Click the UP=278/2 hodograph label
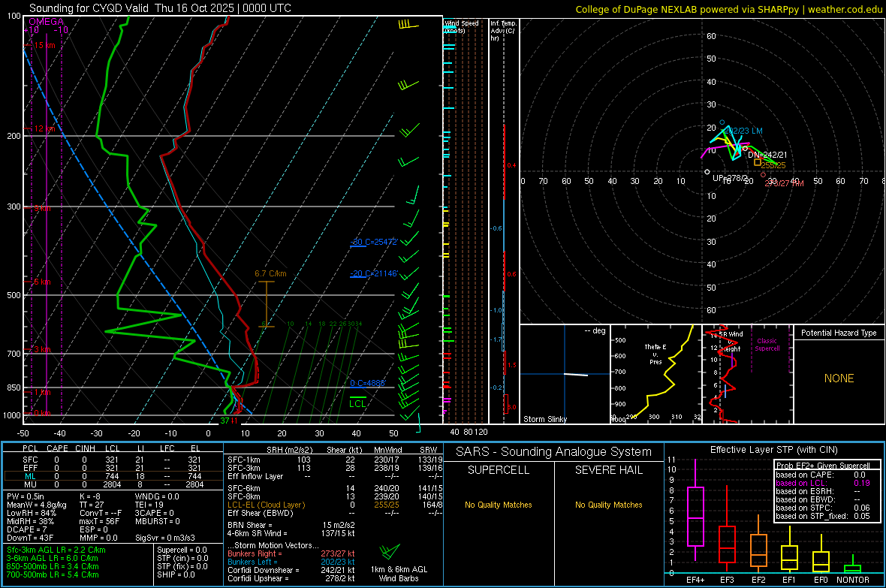The height and width of the screenshot is (588, 886). [x=730, y=178]
